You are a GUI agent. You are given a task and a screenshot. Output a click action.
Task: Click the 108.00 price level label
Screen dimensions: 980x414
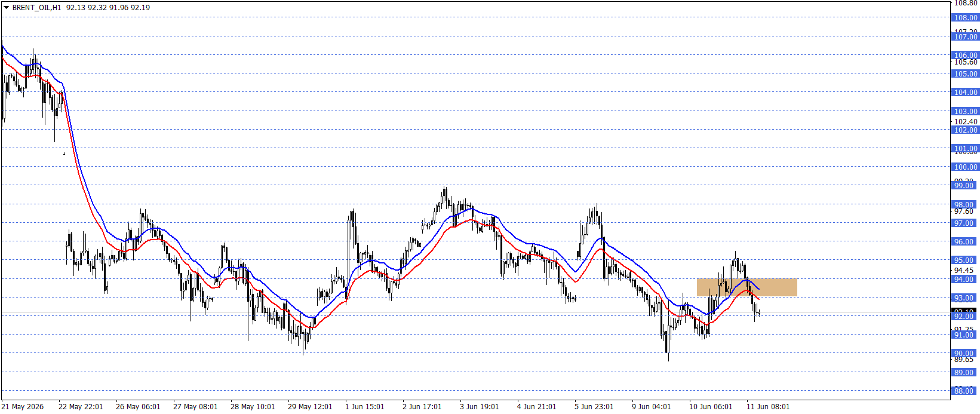pos(964,18)
